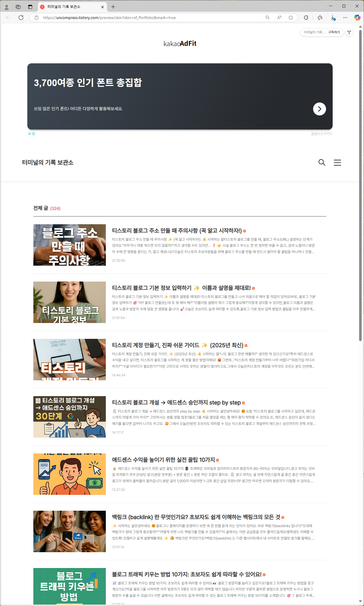364x606 pixels.
Task: Open the downloads icon
Action: [x=333, y=18]
